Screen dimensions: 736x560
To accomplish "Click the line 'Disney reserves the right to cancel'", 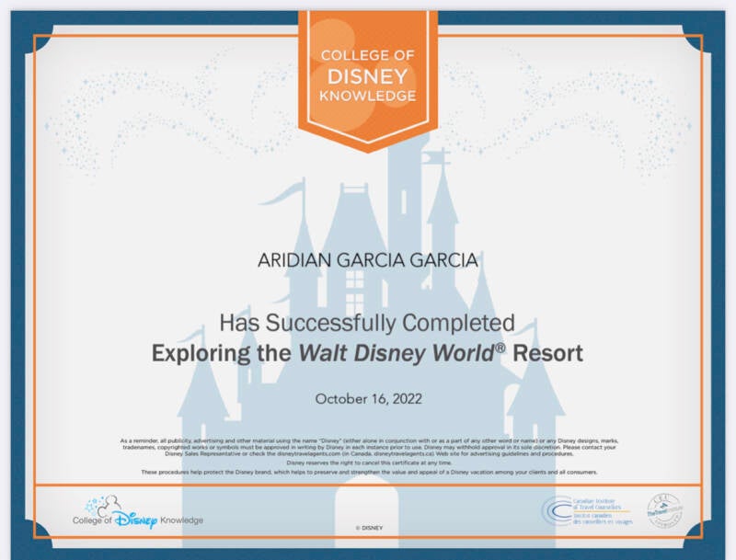I will pyautogui.click(x=369, y=463).
